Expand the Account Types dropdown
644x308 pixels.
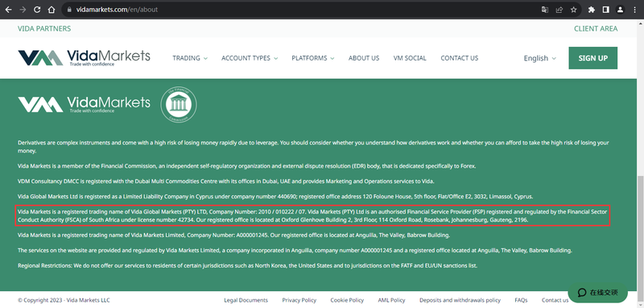click(250, 58)
